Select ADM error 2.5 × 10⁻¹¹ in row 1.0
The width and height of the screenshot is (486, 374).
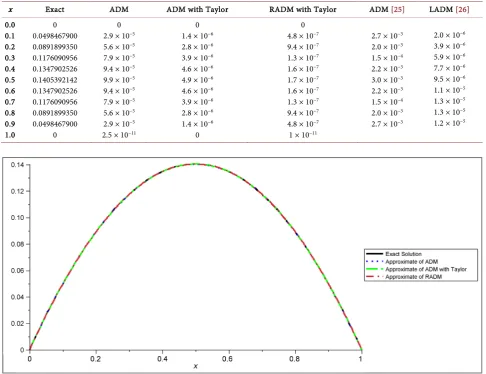pyautogui.click(x=119, y=135)
